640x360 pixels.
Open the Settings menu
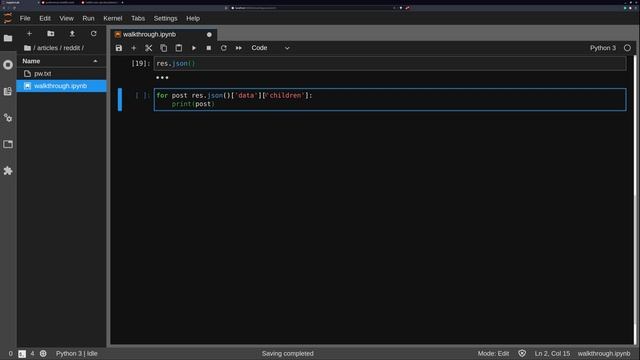[165, 18]
